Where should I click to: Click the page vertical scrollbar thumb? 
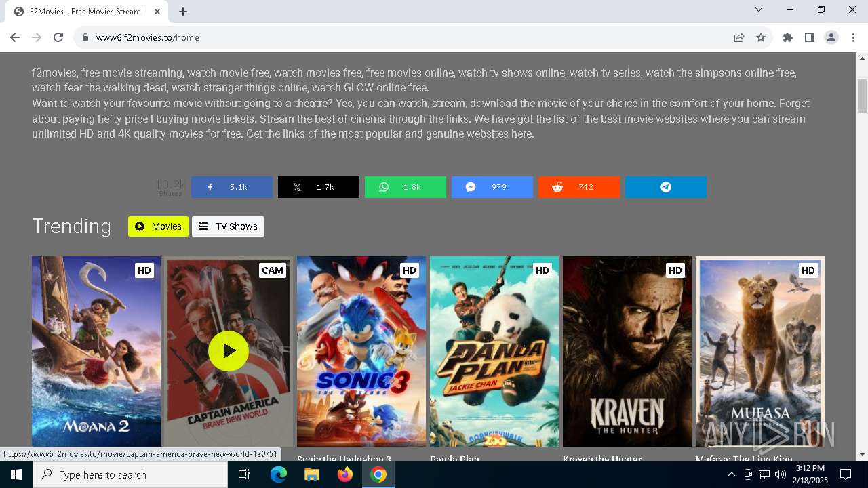(x=863, y=96)
